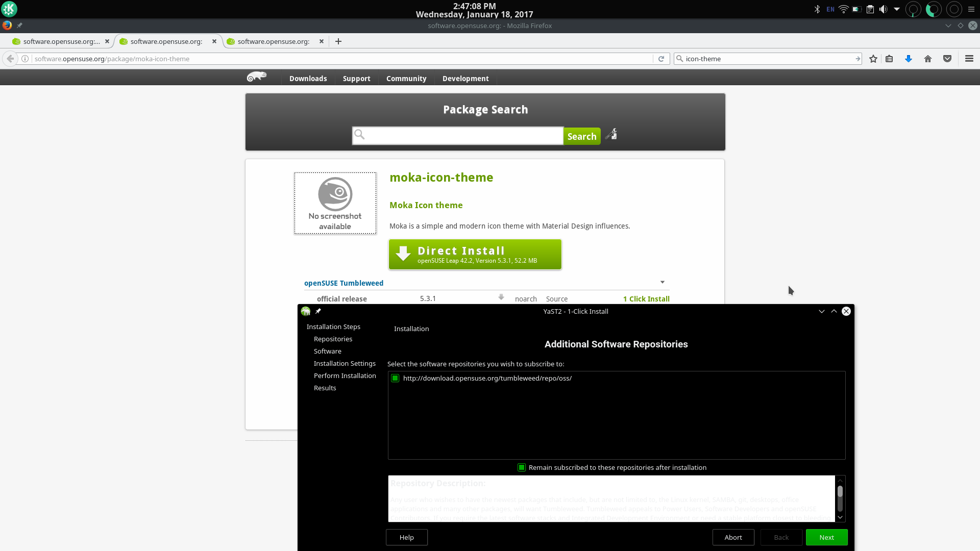Screen dimensions: 980x551
Task: Click the Firefox window pin icon
Action: click(x=19, y=26)
